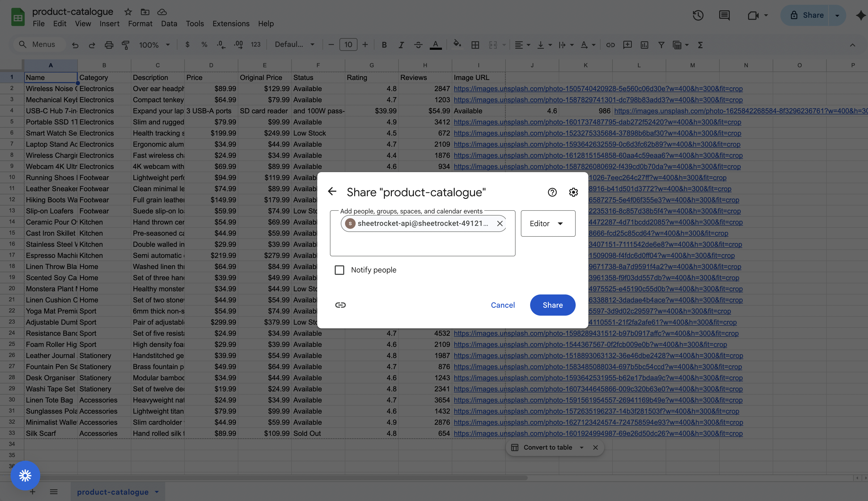Open the Editor role dropdown
Screen dimensions: 868x501
pyautogui.click(x=548, y=224)
